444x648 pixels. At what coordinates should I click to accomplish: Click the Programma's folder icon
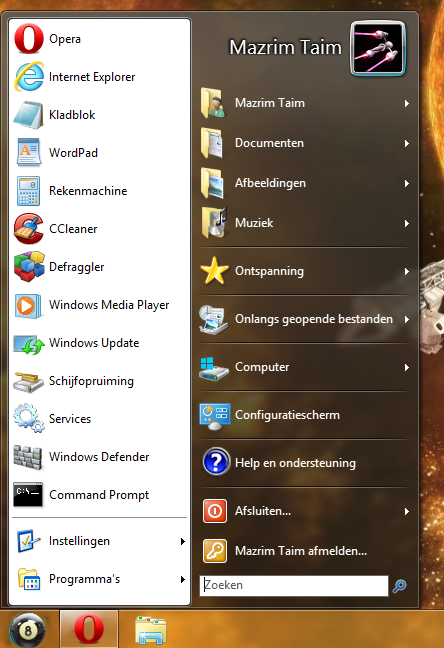tap(29, 579)
